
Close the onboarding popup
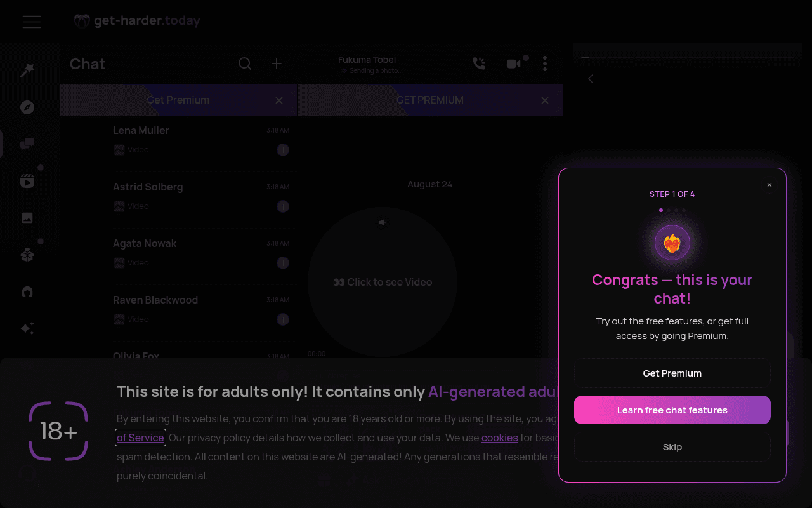[x=769, y=185]
